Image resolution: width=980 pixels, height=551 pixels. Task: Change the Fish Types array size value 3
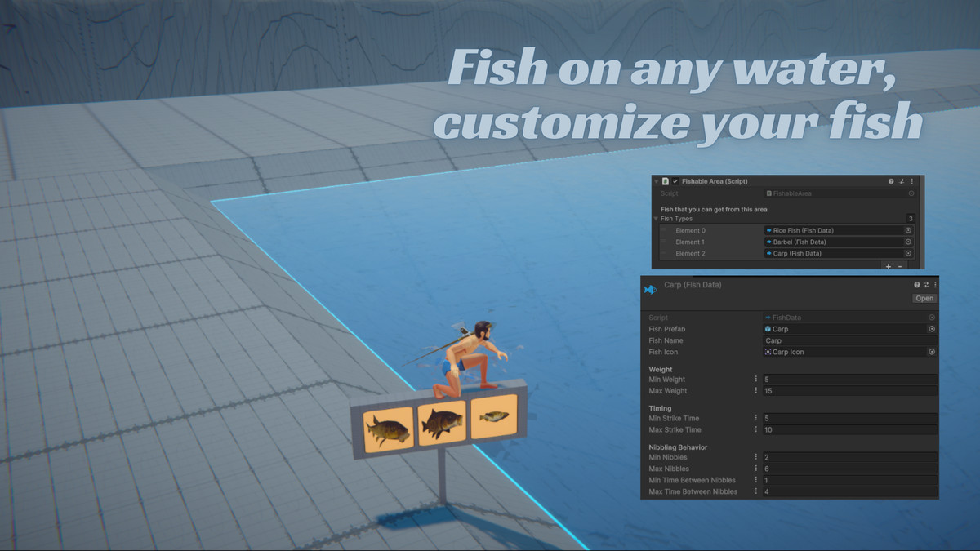point(911,219)
